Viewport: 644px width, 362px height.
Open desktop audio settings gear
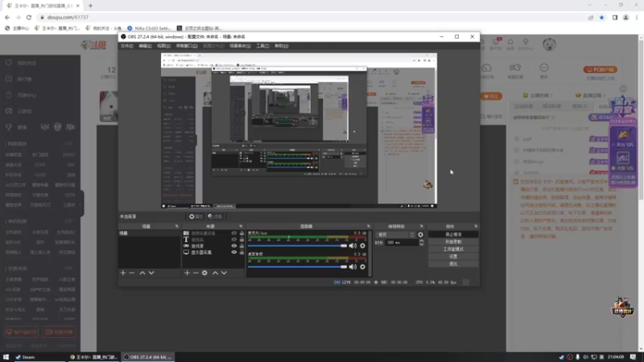362,267
